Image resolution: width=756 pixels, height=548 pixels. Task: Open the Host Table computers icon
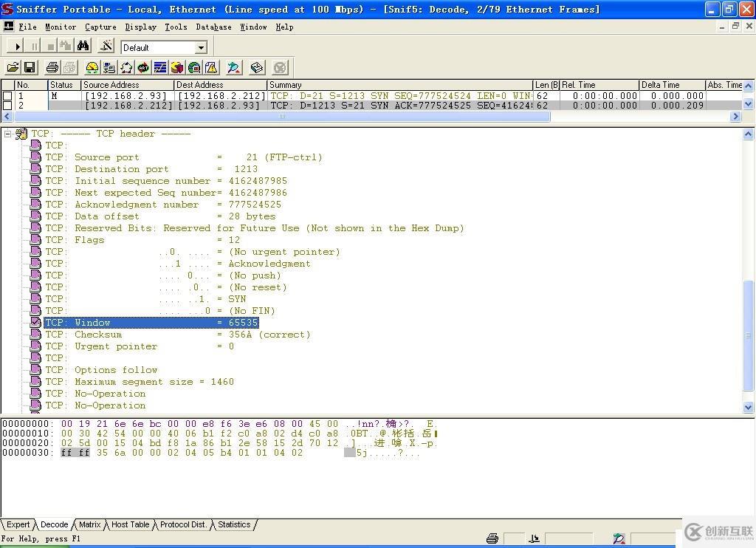tap(109, 67)
